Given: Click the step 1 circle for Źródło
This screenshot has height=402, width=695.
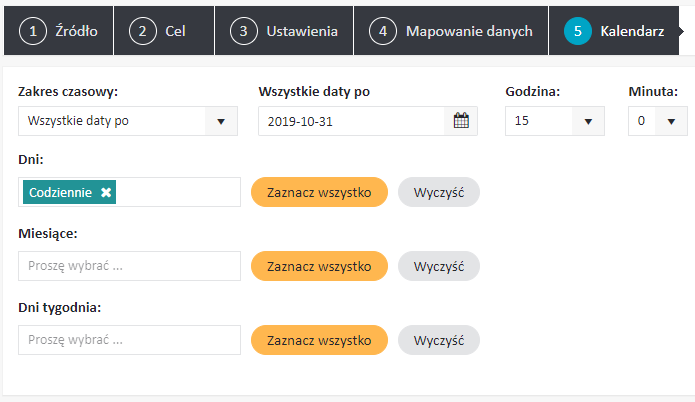Looking at the screenshot, I should click(x=33, y=31).
